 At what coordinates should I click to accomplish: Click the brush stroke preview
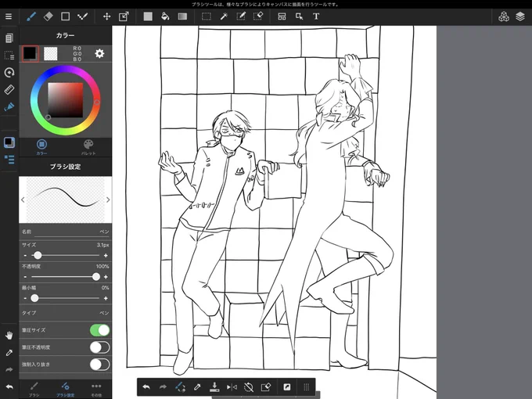(x=65, y=199)
